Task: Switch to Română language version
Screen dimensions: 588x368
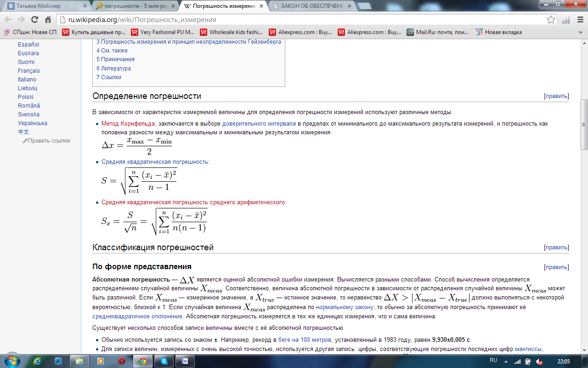Action: 29,106
